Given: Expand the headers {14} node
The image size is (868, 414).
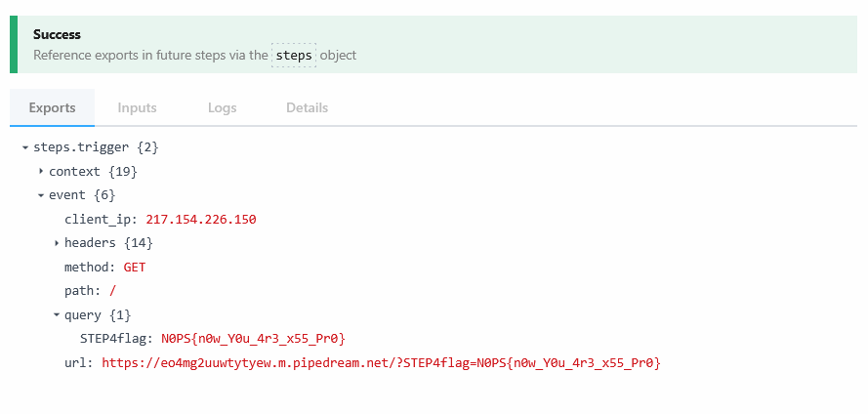Looking at the screenshot, I should (x=57, y=243).
